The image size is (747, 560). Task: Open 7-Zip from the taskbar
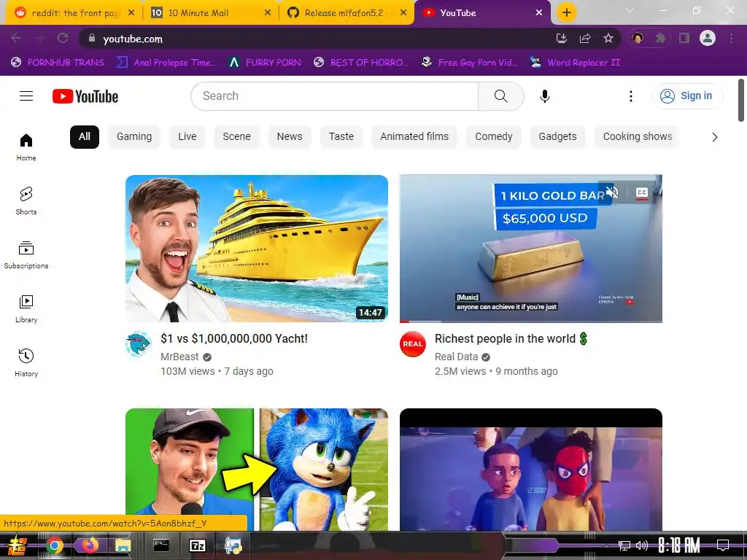[198, 545]
